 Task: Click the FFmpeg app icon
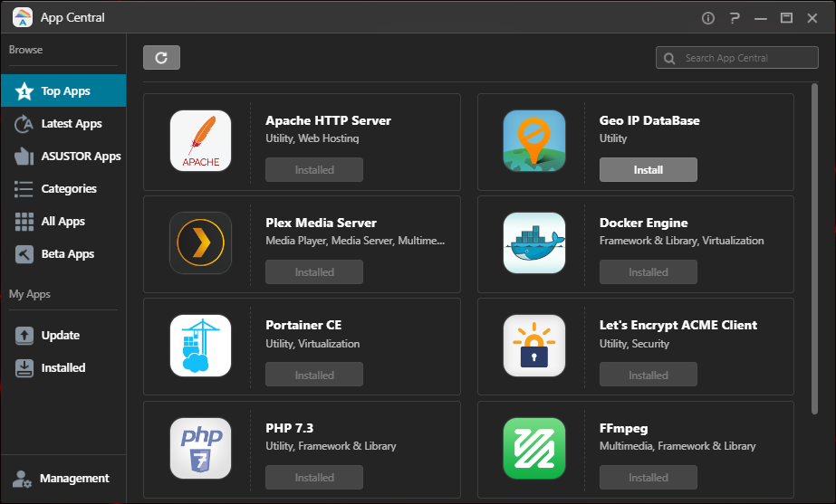coord(534,448)
